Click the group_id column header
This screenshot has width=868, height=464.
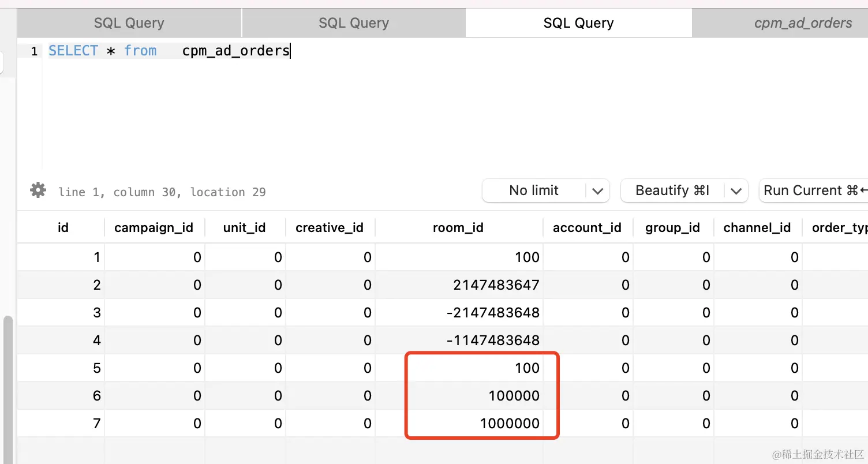(x=673, y=227)
